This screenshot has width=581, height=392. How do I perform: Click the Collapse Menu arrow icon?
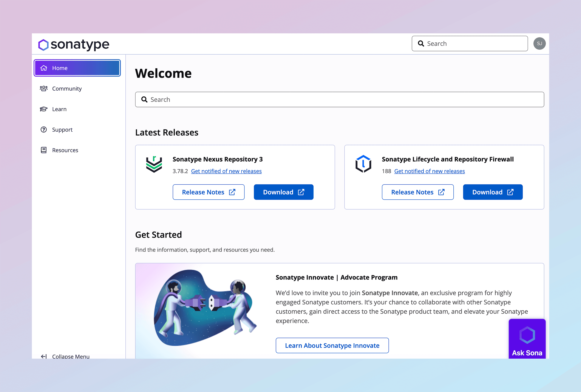[x=44, y=356]
